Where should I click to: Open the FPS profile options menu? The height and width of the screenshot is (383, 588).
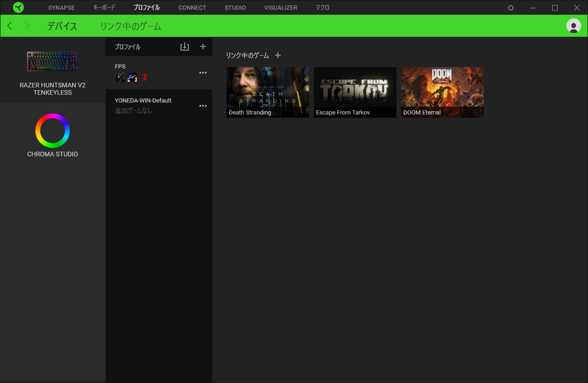tap(203, 73)
